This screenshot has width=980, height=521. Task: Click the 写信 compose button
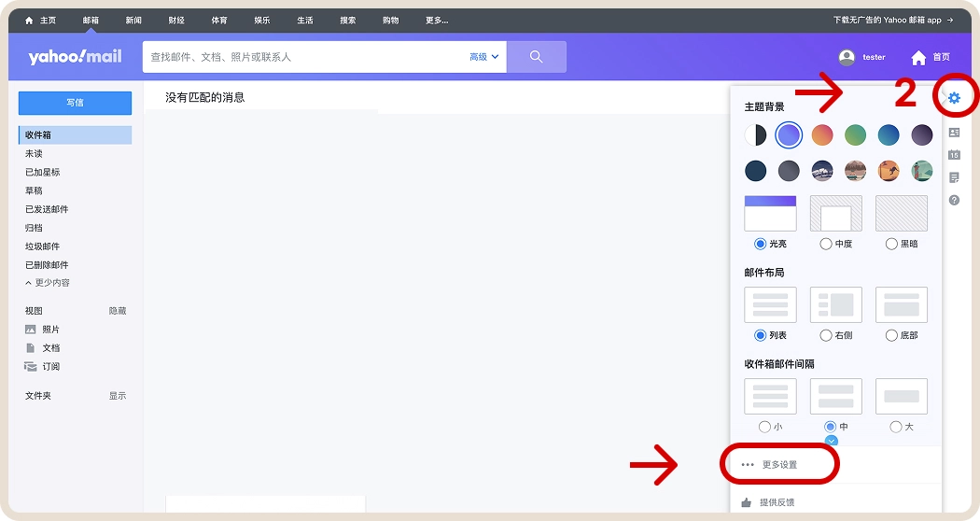(75, 103)
